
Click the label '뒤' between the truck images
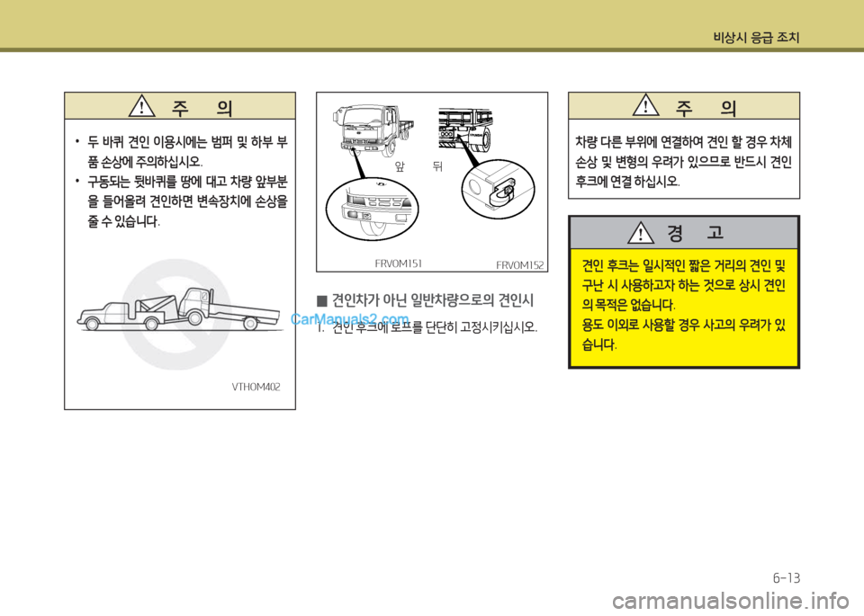(437, 165)
